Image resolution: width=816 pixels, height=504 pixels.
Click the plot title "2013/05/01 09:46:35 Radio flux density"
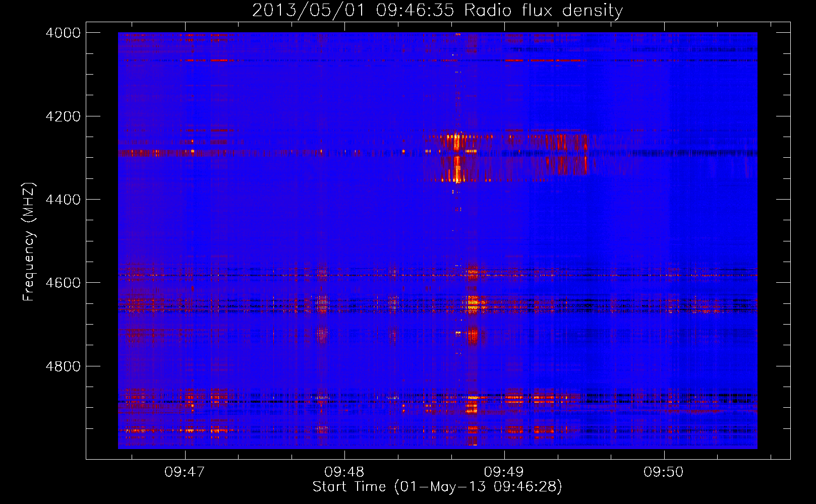(437, 11)
